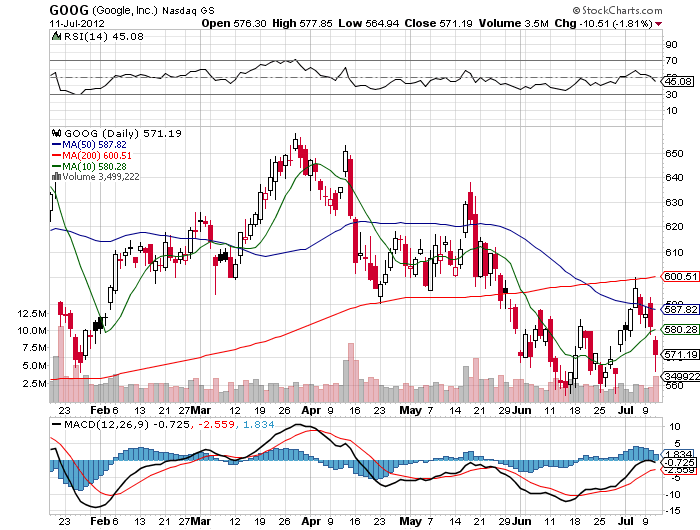The image size is (700, 530).
Task: Click the Chg -10.51 (-1.81%) value
Action: (x=604, y=23)
